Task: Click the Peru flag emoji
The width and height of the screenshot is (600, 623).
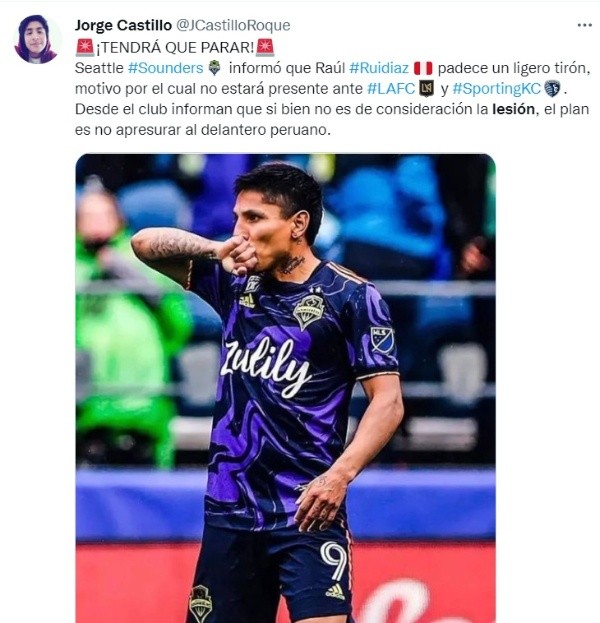Action: click(423, 68)
